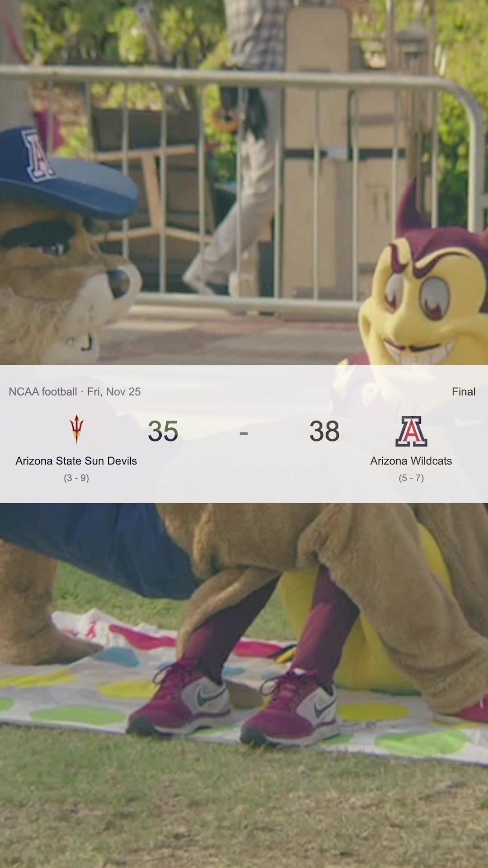Select the Sun Devils (3 - 9) record

(x=76, y=478)
